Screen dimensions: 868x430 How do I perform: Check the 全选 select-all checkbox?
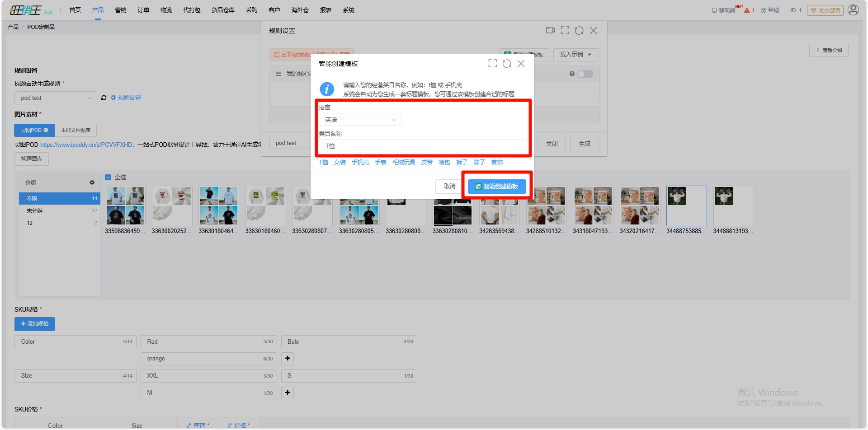[108, 178]
